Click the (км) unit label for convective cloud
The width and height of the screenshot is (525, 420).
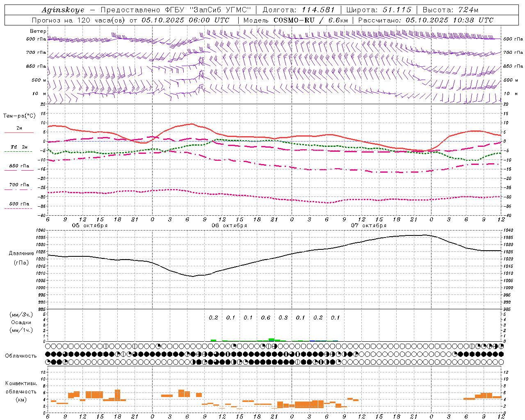coord(21,399)
